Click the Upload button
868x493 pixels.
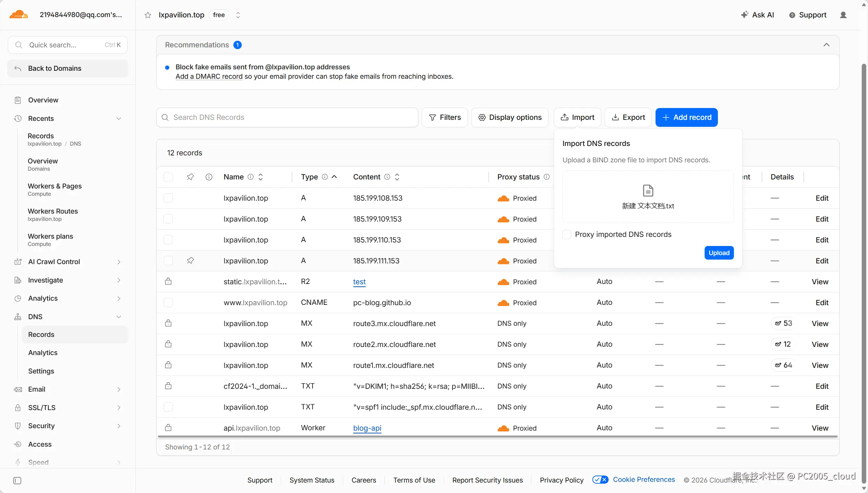point(719,253)
